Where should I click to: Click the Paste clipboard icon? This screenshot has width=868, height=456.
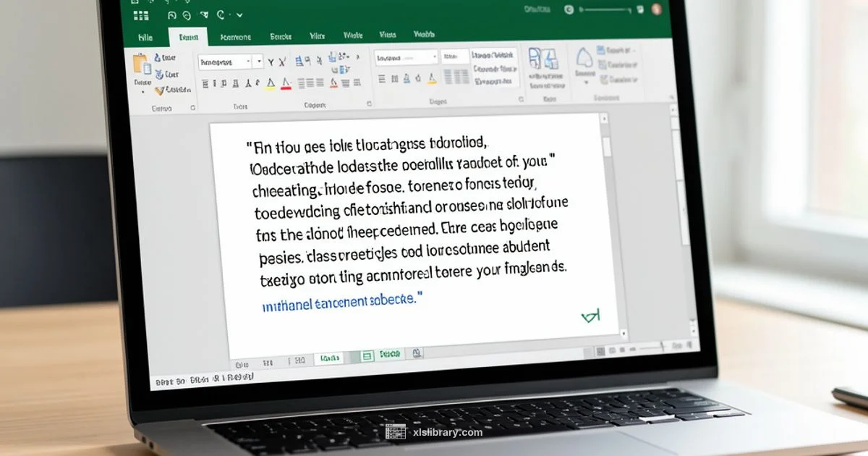[x=140, y=65]
